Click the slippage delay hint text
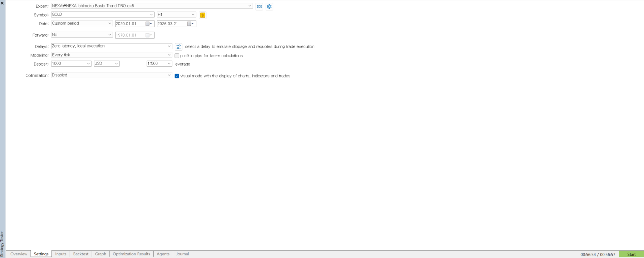 (x=250, y=47)
